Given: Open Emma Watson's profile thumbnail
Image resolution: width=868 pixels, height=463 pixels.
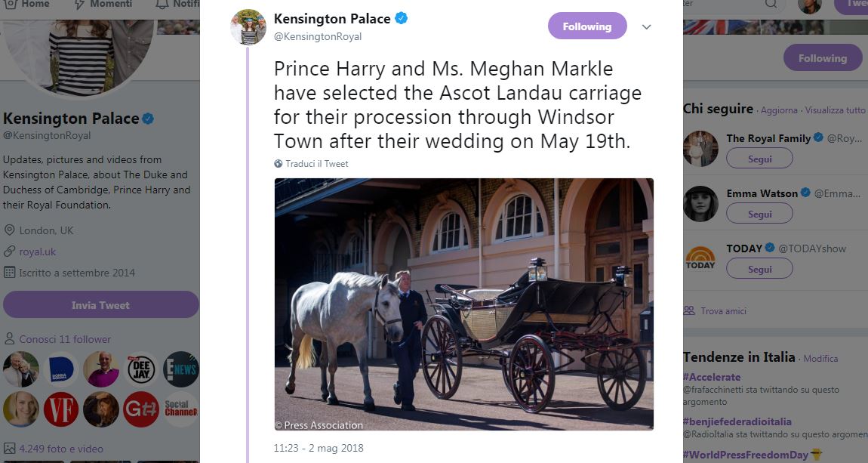Looking at the screenshot, I should pos(700,204).
